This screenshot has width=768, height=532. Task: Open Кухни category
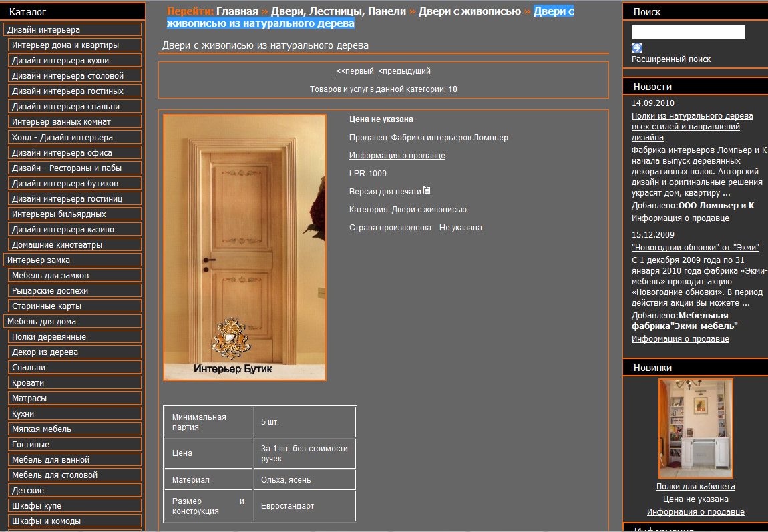(74, 413)
